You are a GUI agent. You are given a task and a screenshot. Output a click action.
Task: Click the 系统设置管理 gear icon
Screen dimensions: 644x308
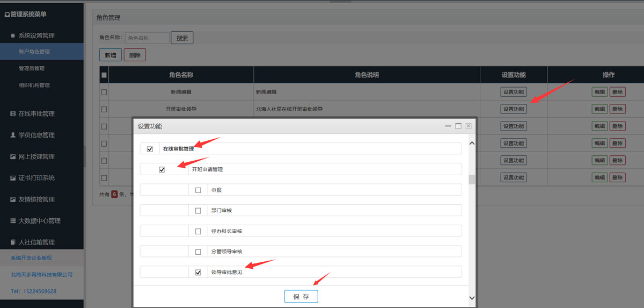tap(13, 36)
